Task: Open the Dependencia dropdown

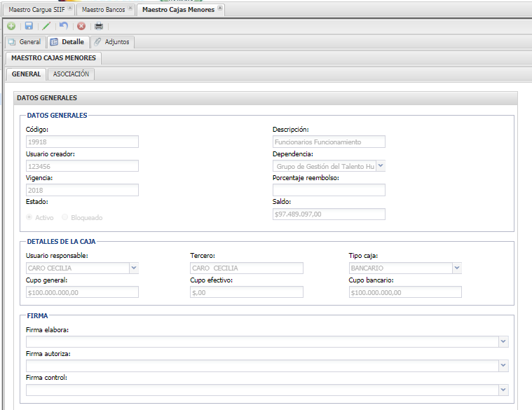Action: pyautogui.click(x=381, y=166)
